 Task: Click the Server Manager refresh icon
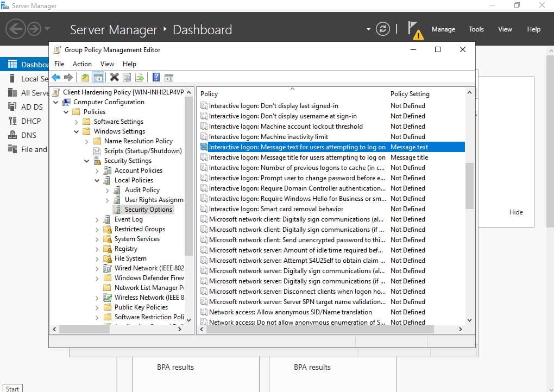[383, 29]
